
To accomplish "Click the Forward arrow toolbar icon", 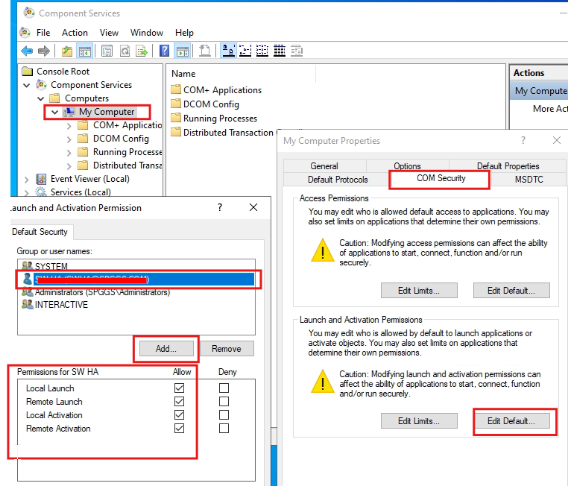I will coord(44,51).
